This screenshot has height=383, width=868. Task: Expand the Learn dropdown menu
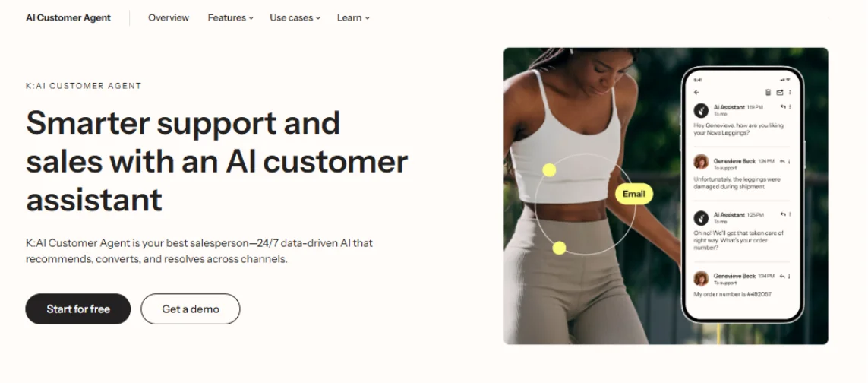coord(353,17)
